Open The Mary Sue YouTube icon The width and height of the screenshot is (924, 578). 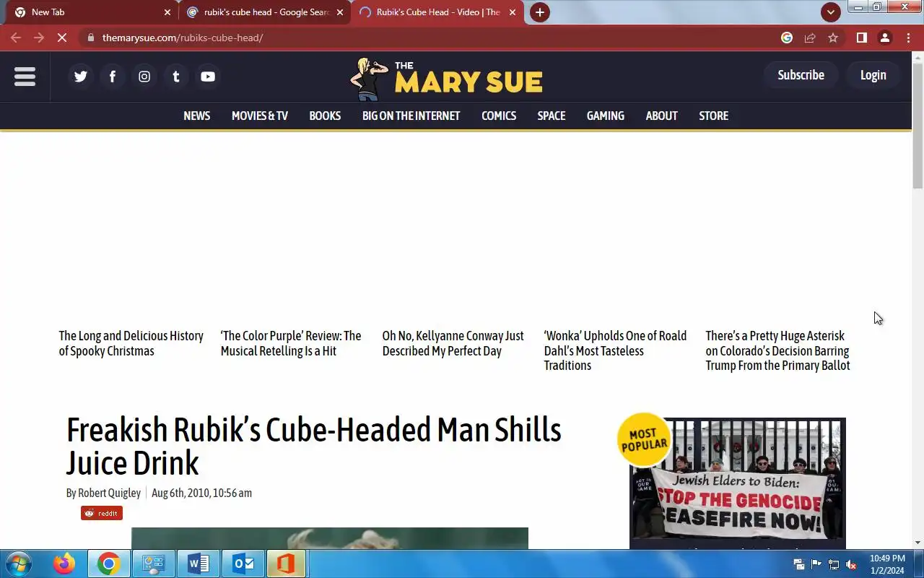208,76
